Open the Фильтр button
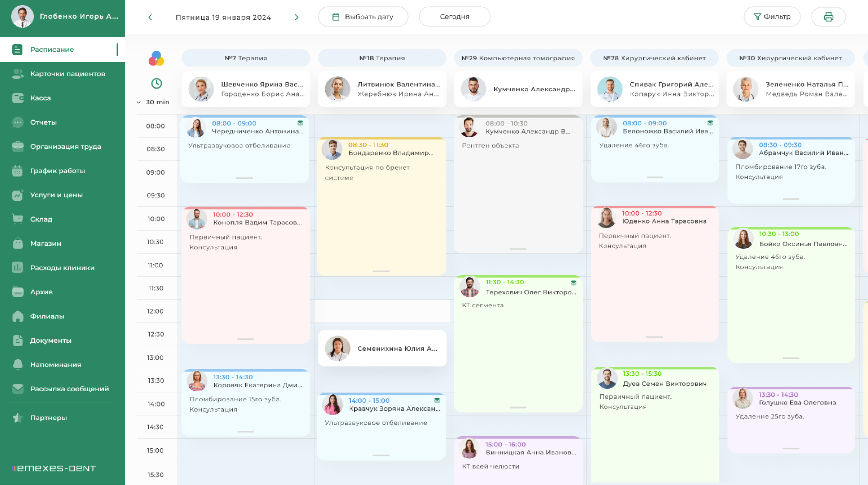Viewport: 868px width, 485px height. click(x=772, y=17)
